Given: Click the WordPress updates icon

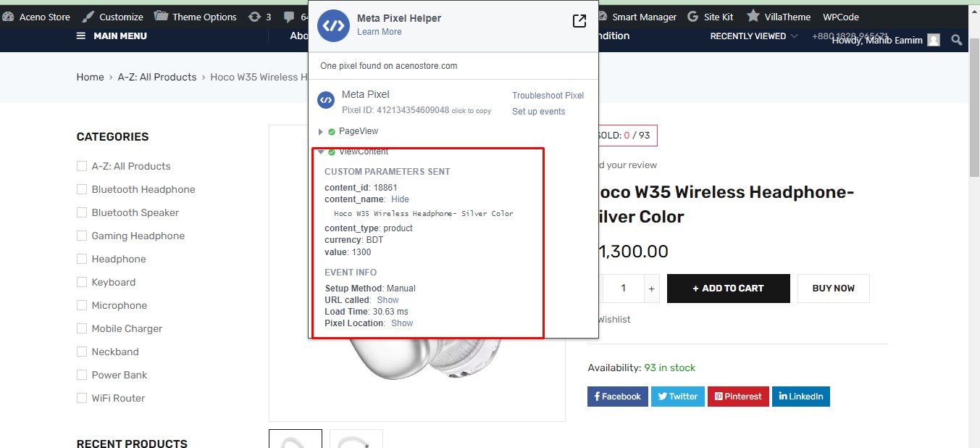Looking at the screenshot, I should (x=254, y=17).
